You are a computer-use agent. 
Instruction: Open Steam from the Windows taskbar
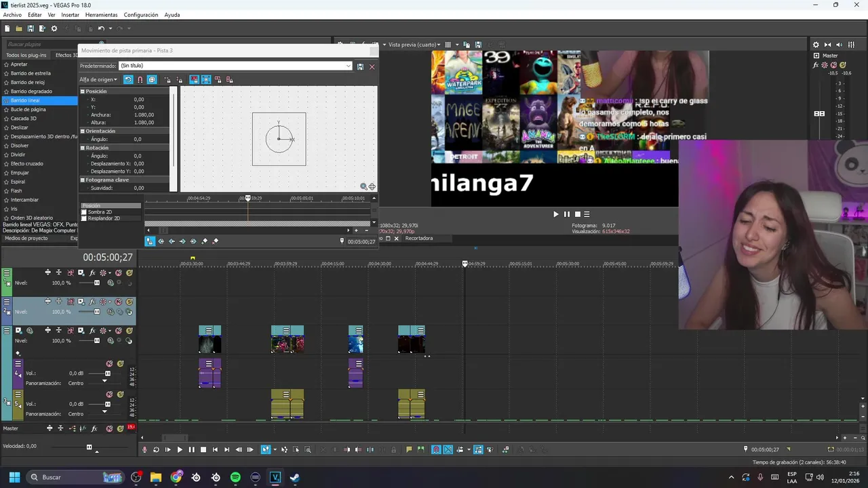(294, 477)
